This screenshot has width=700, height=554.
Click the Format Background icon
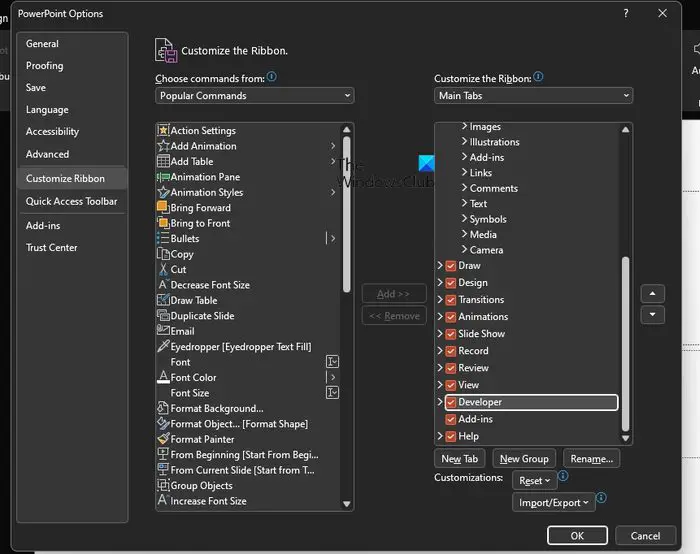(x=163, y=408)
